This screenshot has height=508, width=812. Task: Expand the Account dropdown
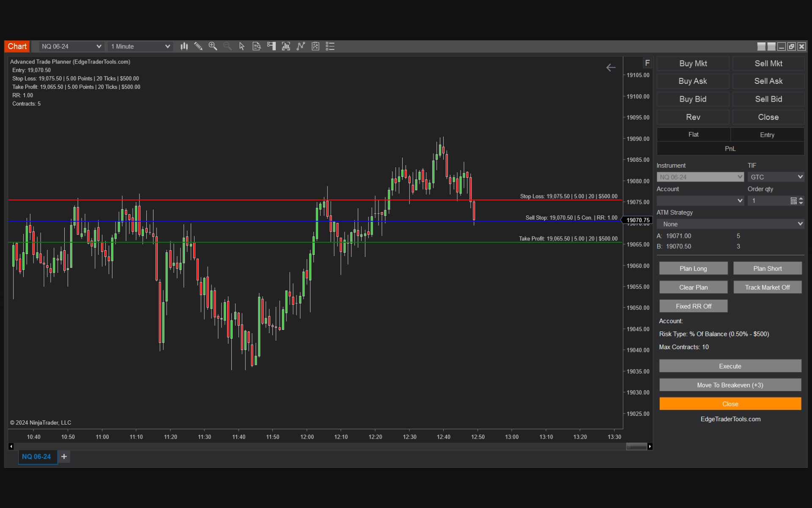pyautogui.click(x=700, y=201)
